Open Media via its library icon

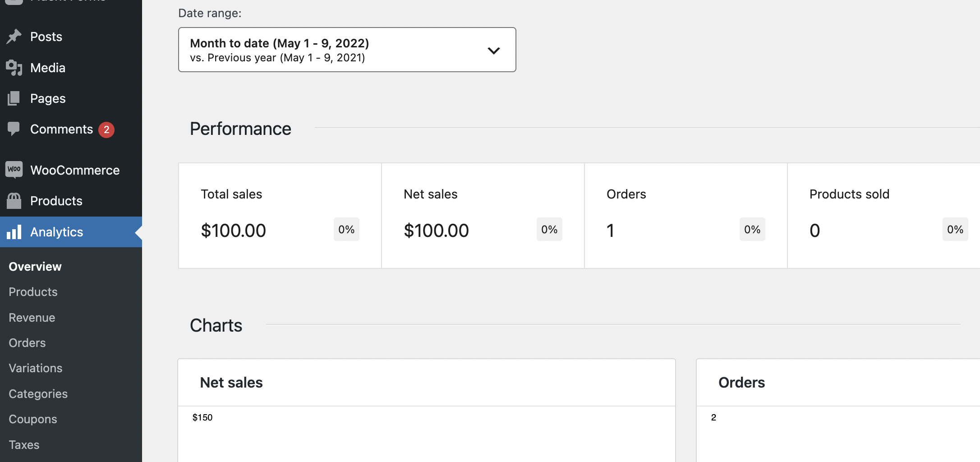tap(14, 67)
